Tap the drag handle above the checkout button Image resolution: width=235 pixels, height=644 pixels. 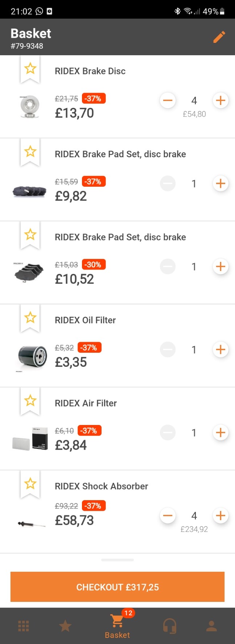[117, 560]
